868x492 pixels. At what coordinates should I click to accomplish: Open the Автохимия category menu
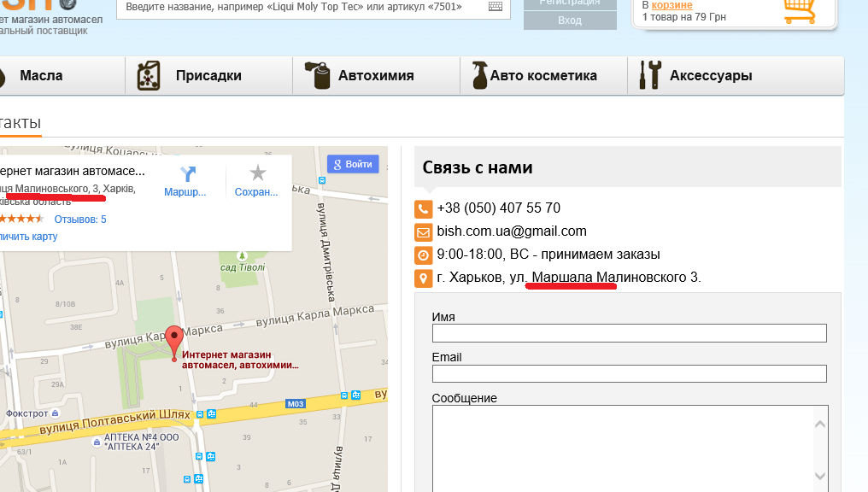click(376, 76)
